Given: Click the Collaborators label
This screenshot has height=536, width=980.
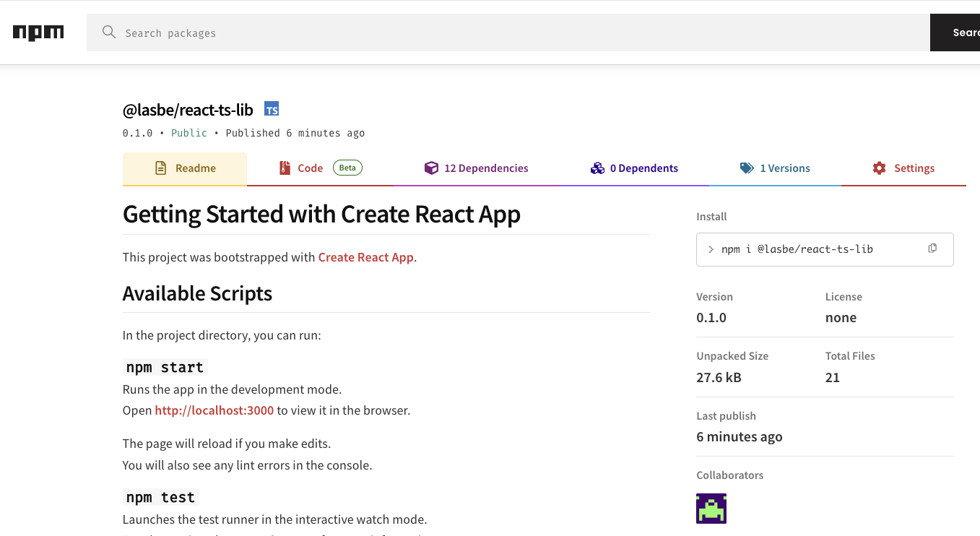Looking at the screenshot, I should coord(730,475).
